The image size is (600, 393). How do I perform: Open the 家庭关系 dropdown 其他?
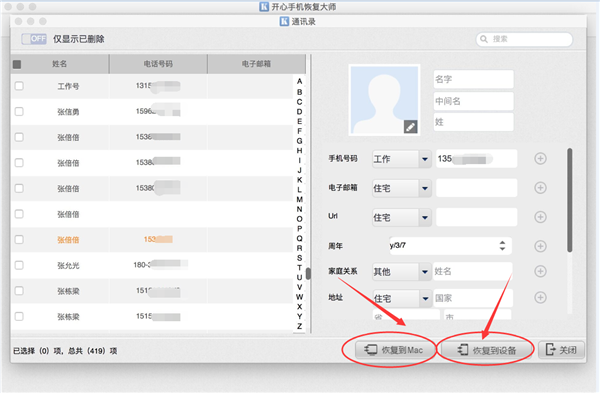pyautogui.click(x=402, y=272)
